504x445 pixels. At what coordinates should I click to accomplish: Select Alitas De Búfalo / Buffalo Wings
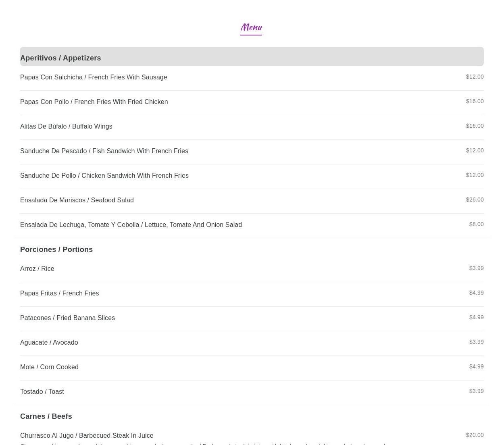[x=66, y=127]
